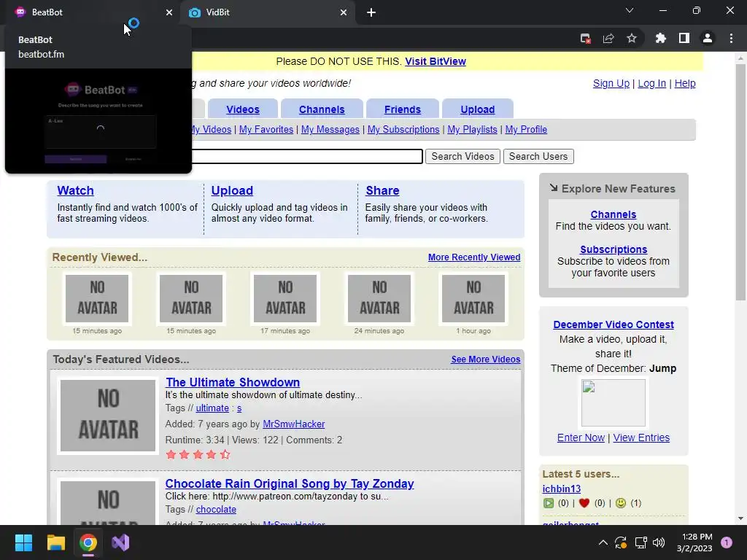Screen dimensions: 747x560
Task: Open More Recently Viewed
Action: pyautogui.click(x=474, y=257)
